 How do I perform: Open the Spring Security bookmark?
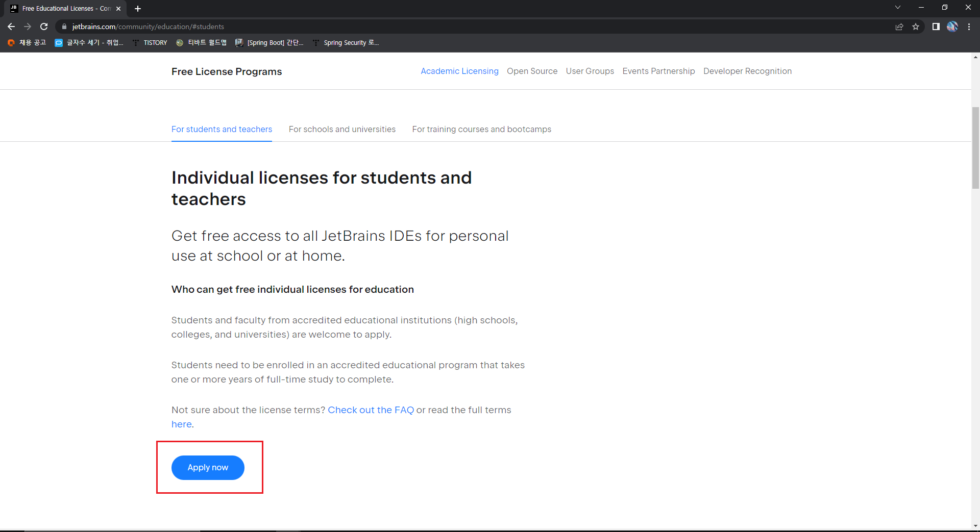click(346, 43)
